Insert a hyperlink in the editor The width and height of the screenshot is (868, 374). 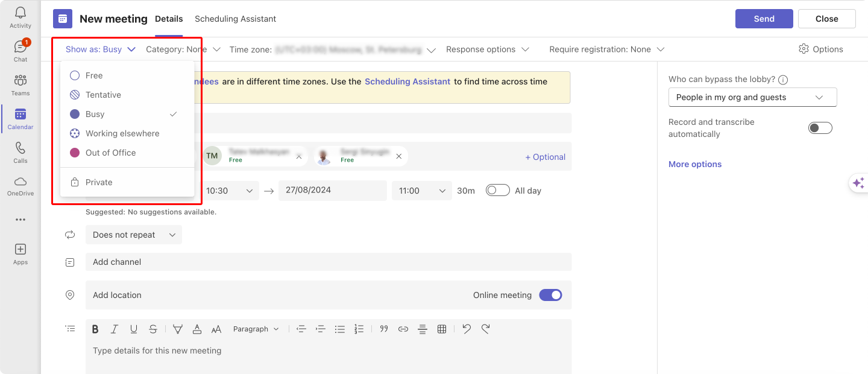click(403, 329)
